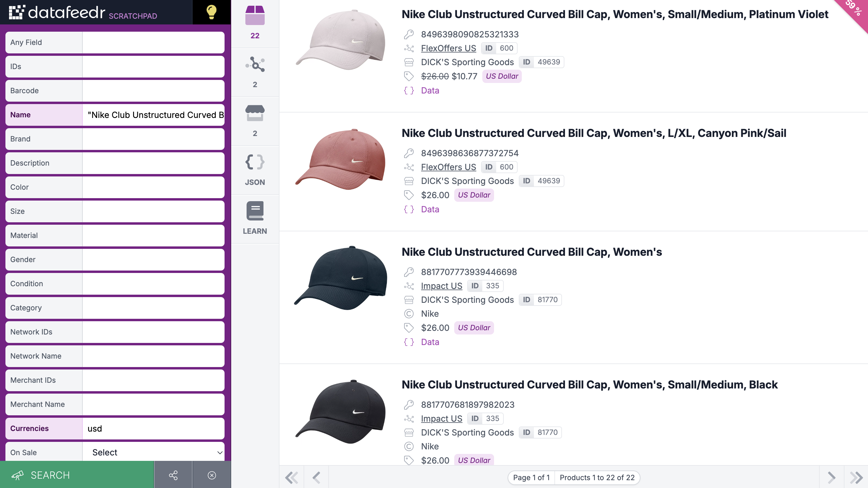Expand Data for the navy Women's cap
This screenshot has height=488, width=868.
[430, 342]
